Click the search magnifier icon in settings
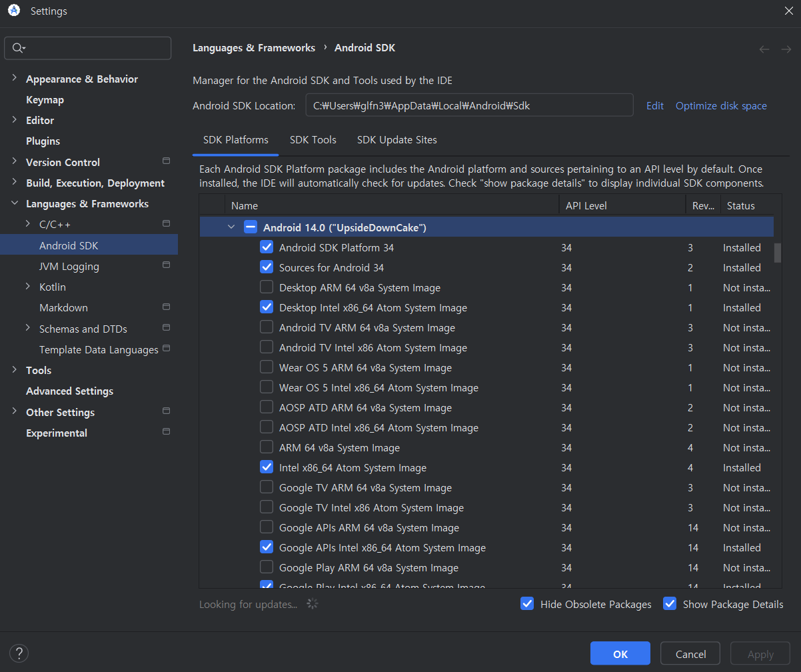Screen dimensions: 801x672 click(x=19, y=48)
